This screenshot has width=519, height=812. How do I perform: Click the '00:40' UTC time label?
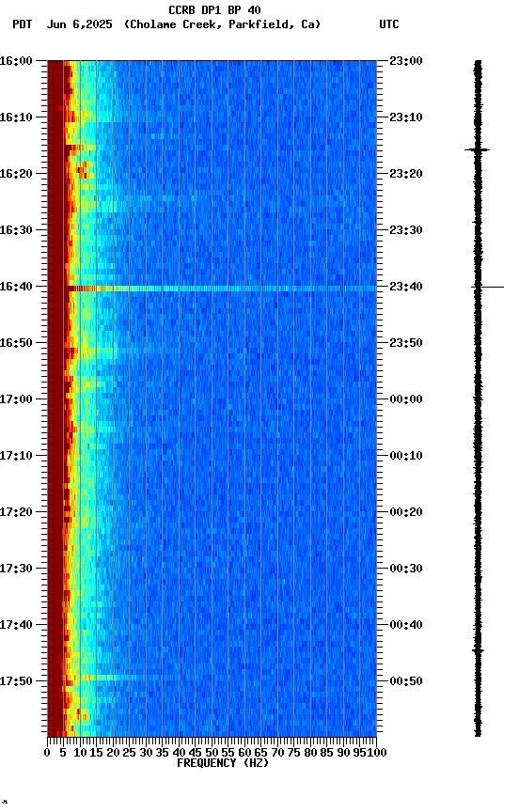(406, 626)
